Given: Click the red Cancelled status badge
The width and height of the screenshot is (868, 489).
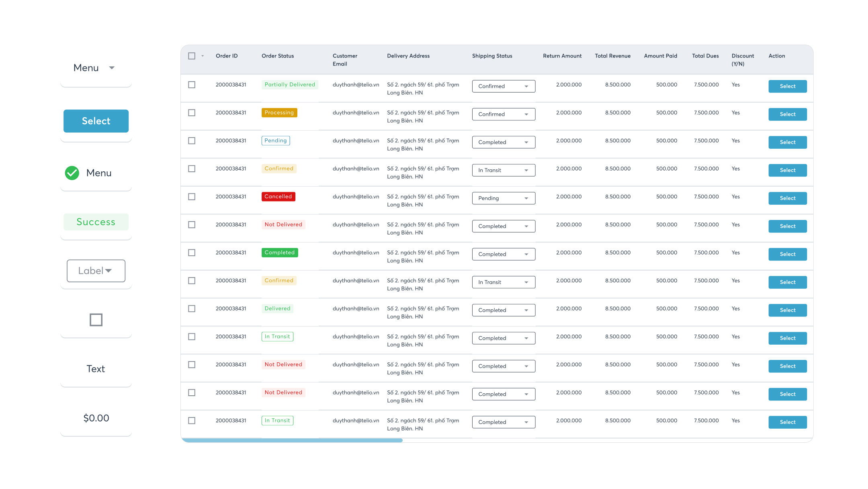Looking at the screenshot, I should [278, 197].
